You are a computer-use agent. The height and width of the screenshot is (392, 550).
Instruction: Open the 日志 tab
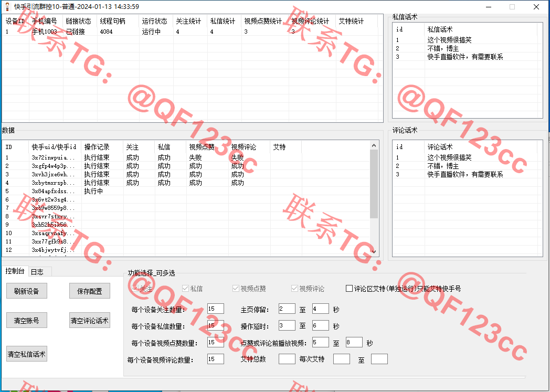click(40, 272)
